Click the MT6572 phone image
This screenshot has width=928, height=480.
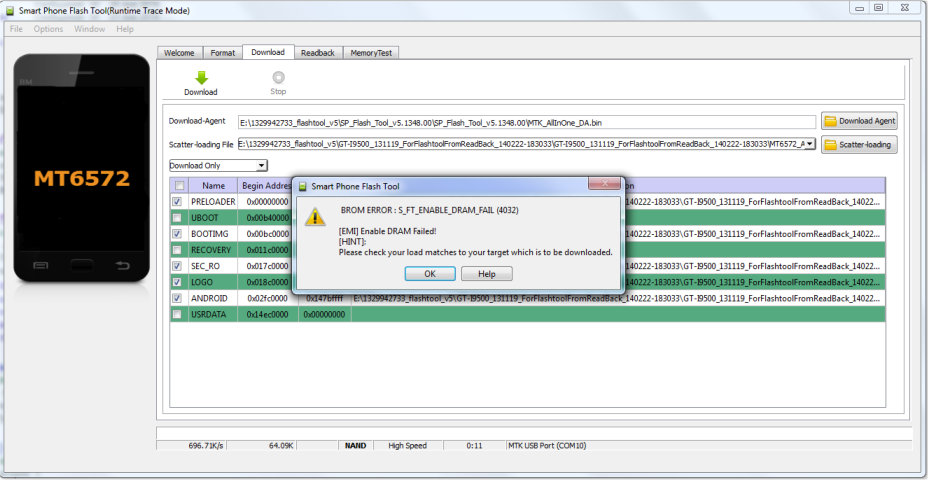82,168
